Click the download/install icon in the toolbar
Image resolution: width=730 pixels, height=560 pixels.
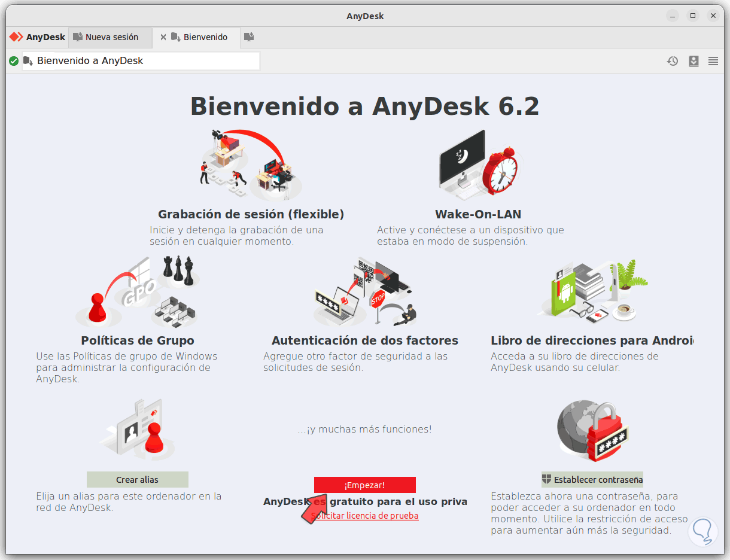[693, 61]
